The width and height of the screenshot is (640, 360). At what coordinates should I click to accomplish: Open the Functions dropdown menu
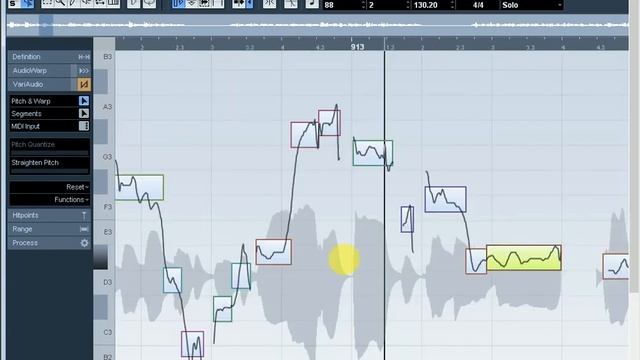point(49,200)
